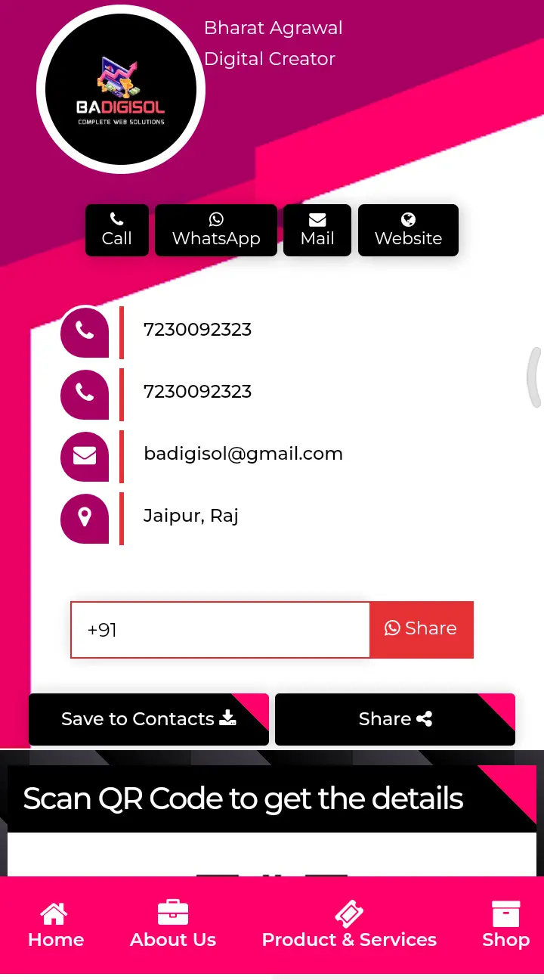Viewport: 544px width, 980px height.
Task: Click the second phone icon
Action: (x=85, y=394)
